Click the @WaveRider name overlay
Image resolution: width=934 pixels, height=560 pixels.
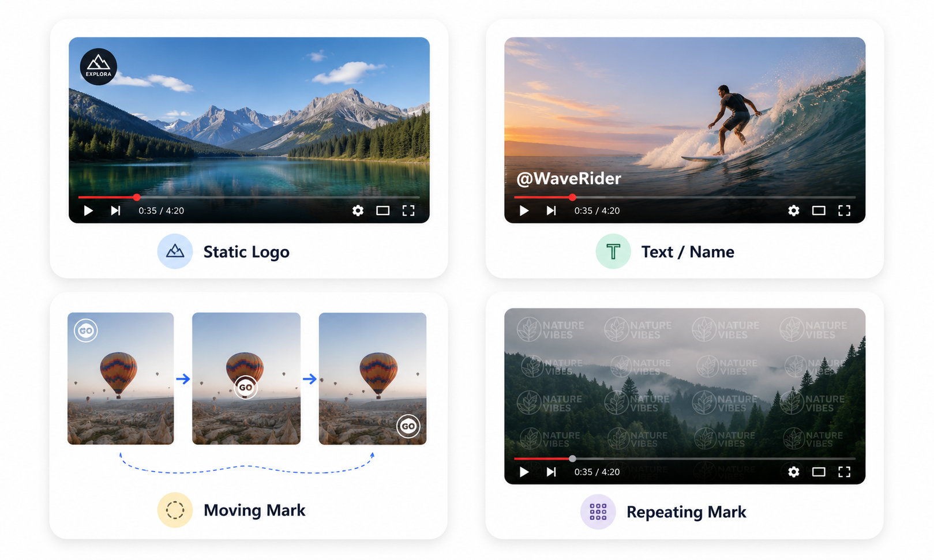point(569,179)
